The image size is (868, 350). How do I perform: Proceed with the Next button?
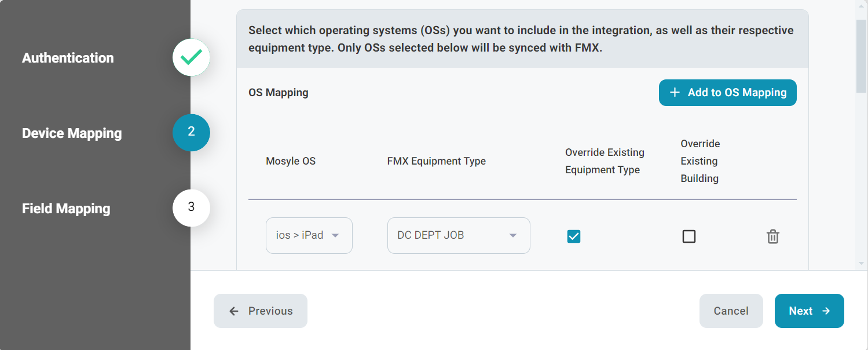809,311
